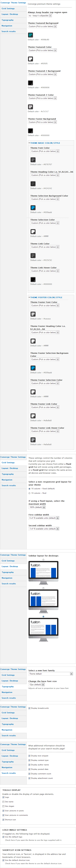Uncheck Display text snippet option

tap(29, 756)
